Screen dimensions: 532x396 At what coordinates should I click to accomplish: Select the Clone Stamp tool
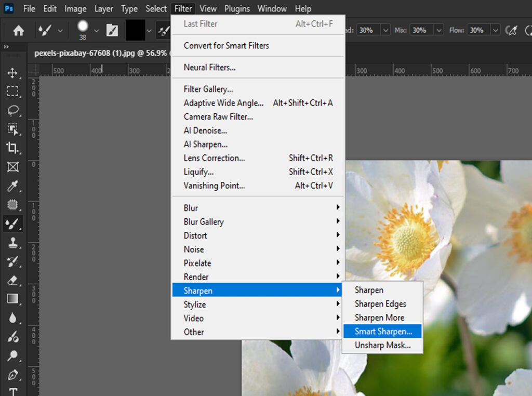(12, 243)
